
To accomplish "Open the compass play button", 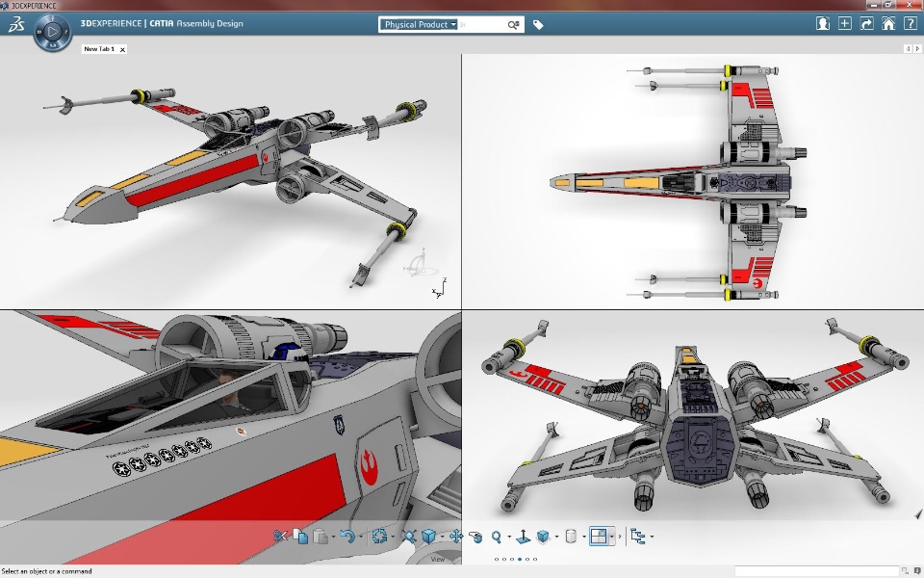I will (52, 31).
